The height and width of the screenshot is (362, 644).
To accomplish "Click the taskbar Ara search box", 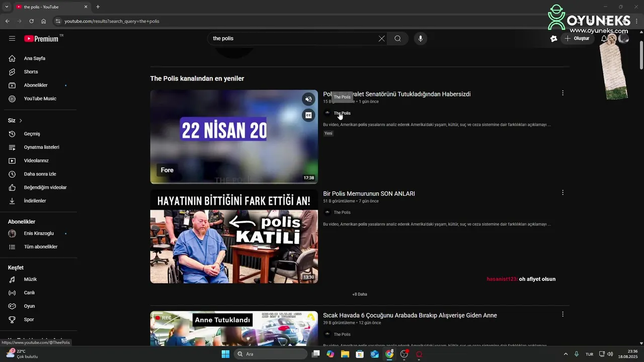I will (x=271, y=354).
